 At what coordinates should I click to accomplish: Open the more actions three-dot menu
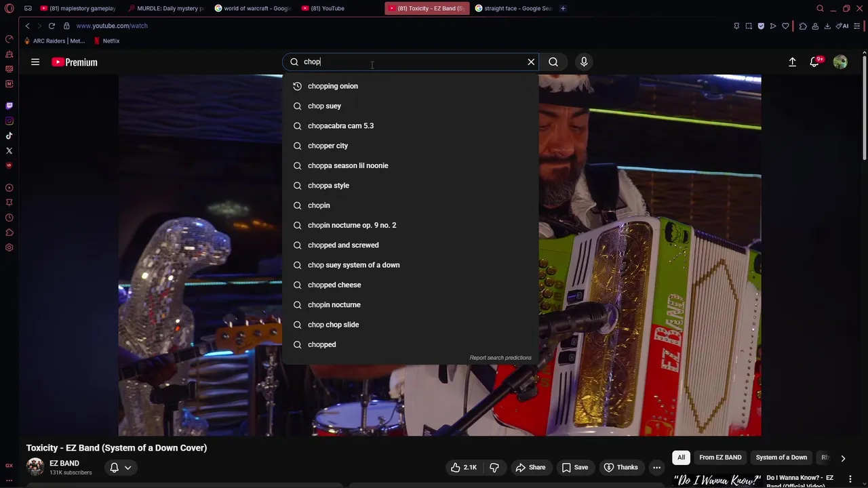[x=656, y=467]
